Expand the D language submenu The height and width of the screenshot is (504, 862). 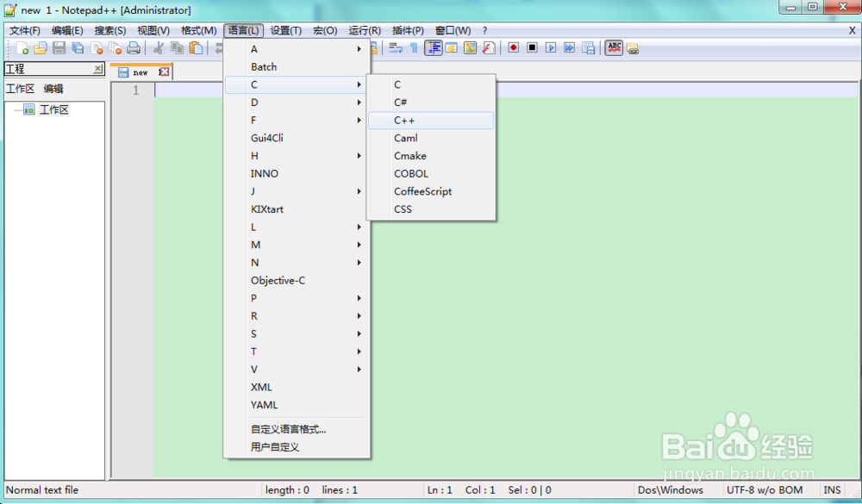[x=297, y=103]
